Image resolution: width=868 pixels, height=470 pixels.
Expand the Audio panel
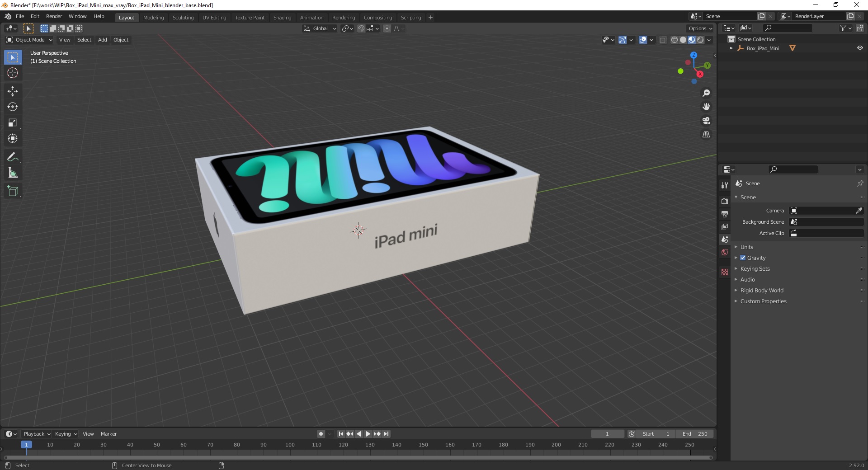coord(747,279)
